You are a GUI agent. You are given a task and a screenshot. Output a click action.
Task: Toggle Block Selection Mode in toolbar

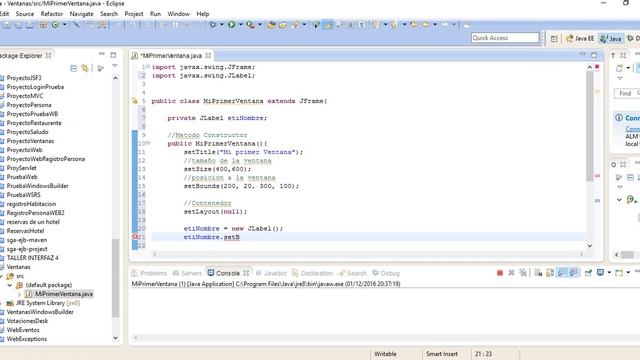(350, 25)
